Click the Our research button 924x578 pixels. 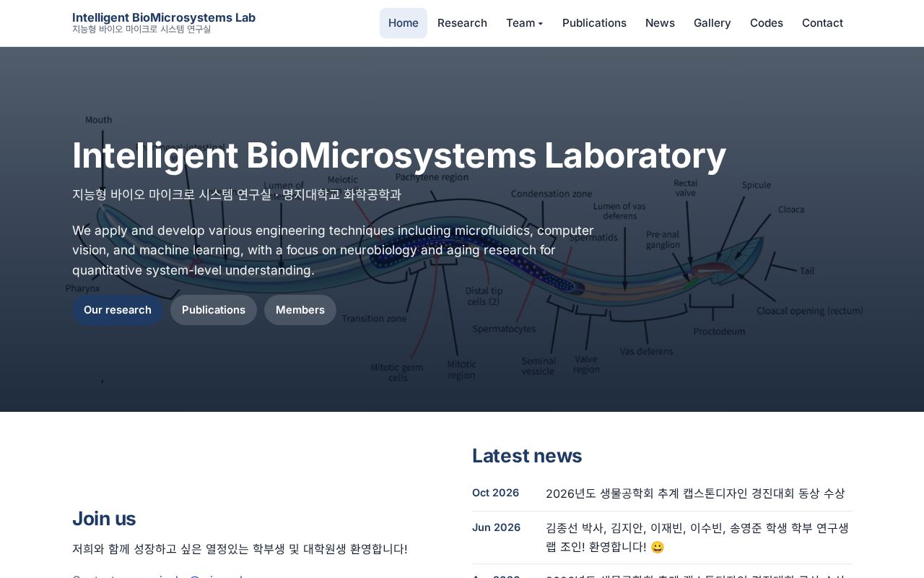point(118,310)
